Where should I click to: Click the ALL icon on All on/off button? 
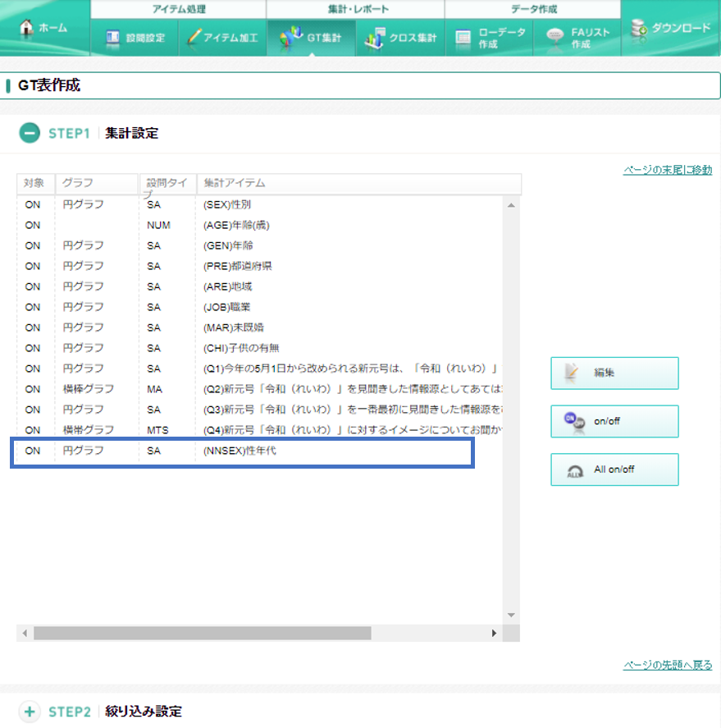pos(575,471)
